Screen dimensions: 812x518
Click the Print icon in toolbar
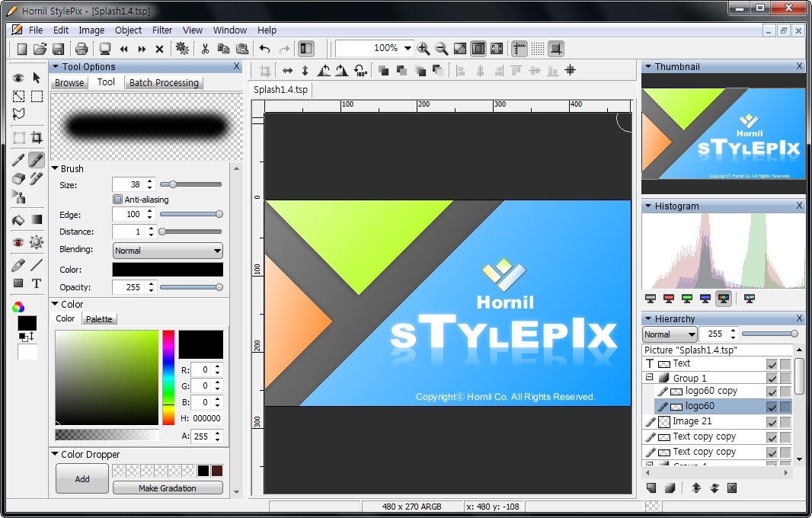(82, 49)
